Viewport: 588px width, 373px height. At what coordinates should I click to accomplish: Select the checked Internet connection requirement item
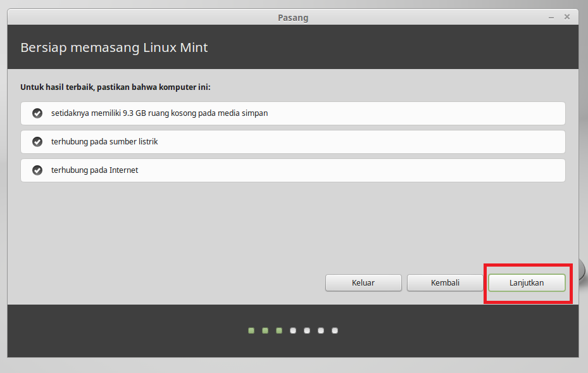[293, 170]
